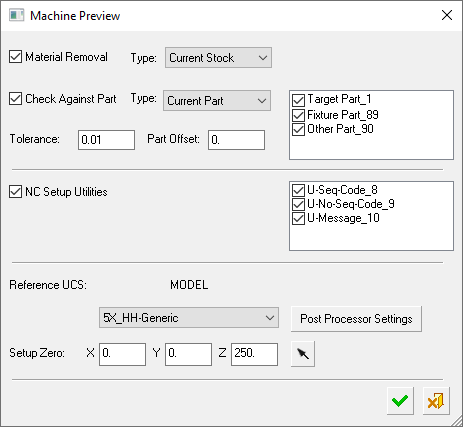
Task: Expand the Current Part type dropdown
Action: (217, 101)
